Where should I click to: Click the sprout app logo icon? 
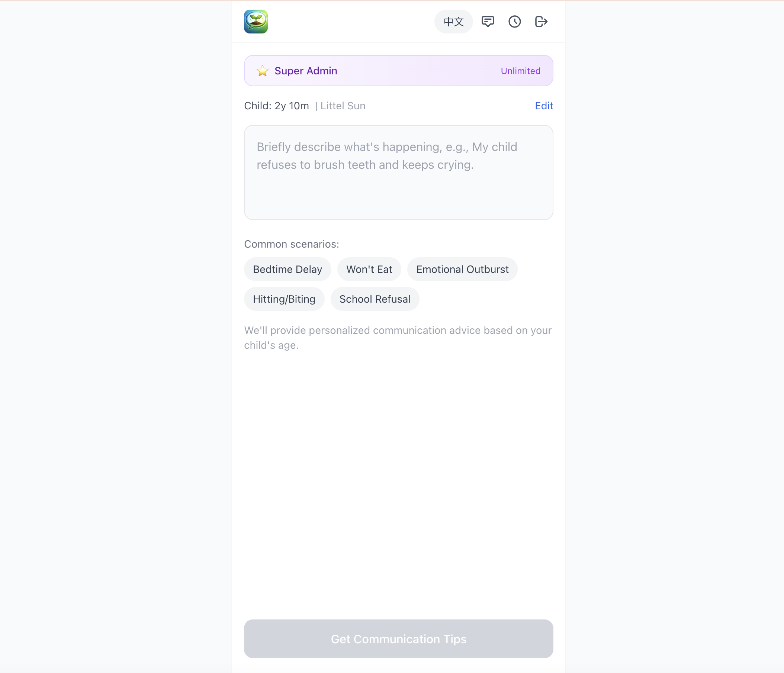(x=256, y=22)
